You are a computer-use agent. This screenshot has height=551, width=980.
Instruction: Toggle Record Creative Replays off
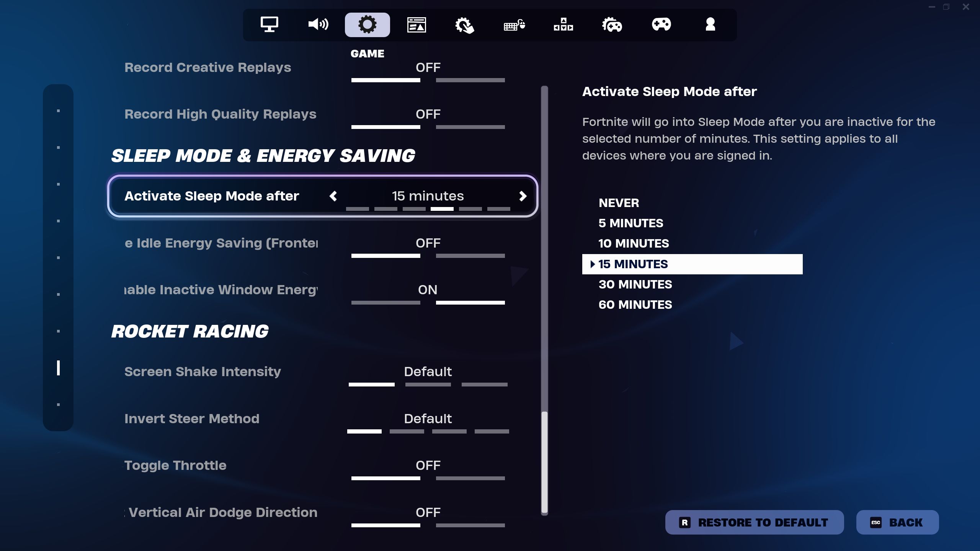point(427,67)
